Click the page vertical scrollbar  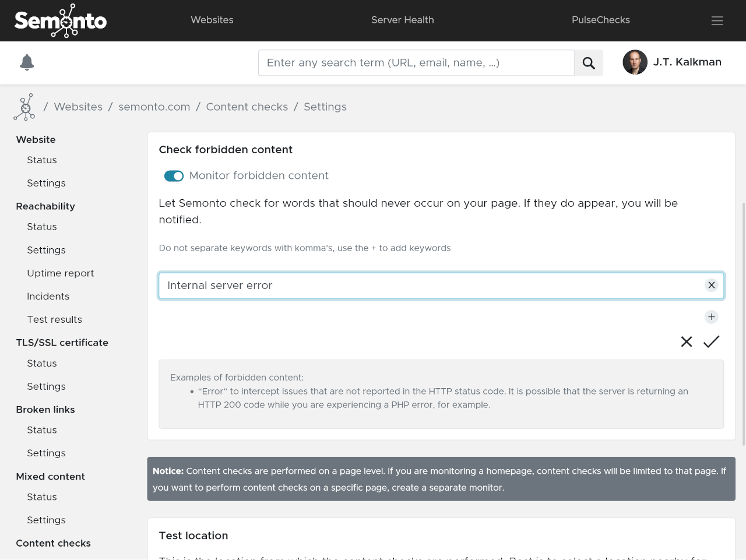click(744, 323)
